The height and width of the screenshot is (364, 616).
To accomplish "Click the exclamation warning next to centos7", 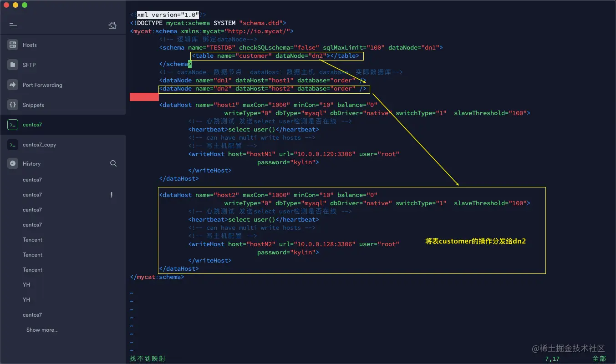I will click(112, 195).
